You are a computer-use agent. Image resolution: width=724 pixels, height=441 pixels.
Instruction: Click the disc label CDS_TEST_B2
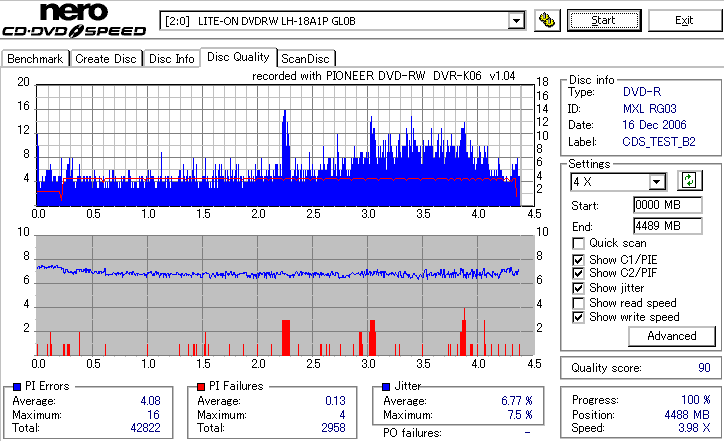[x=659, y=142]
